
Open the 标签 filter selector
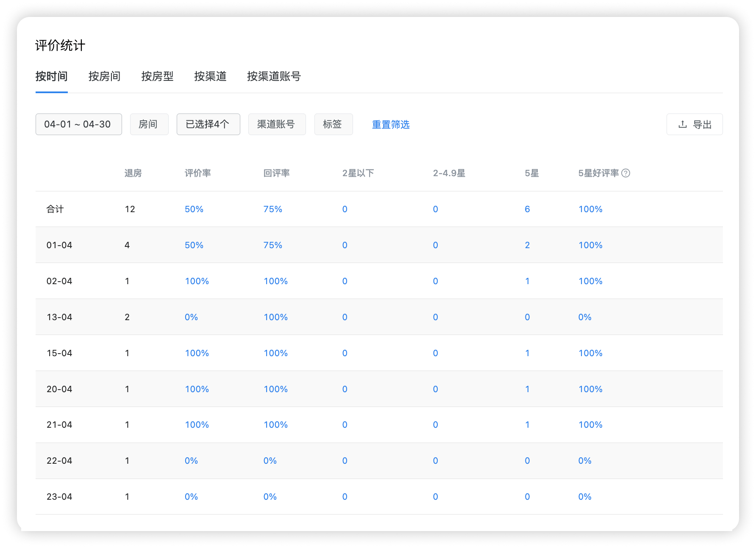click(x=333, y=124)
